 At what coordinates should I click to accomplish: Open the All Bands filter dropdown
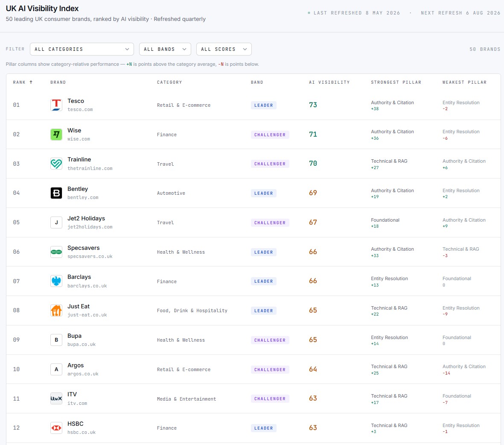(165, 49)
